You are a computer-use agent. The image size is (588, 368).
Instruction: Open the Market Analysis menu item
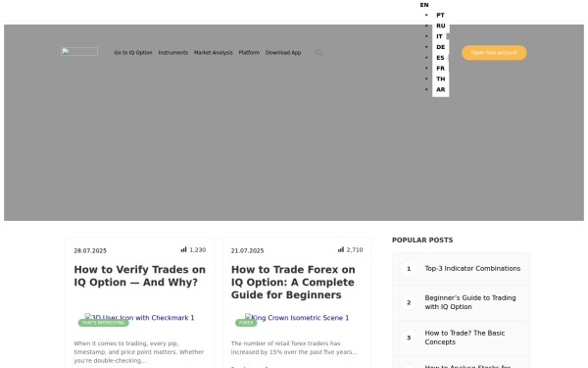[213, 53]
